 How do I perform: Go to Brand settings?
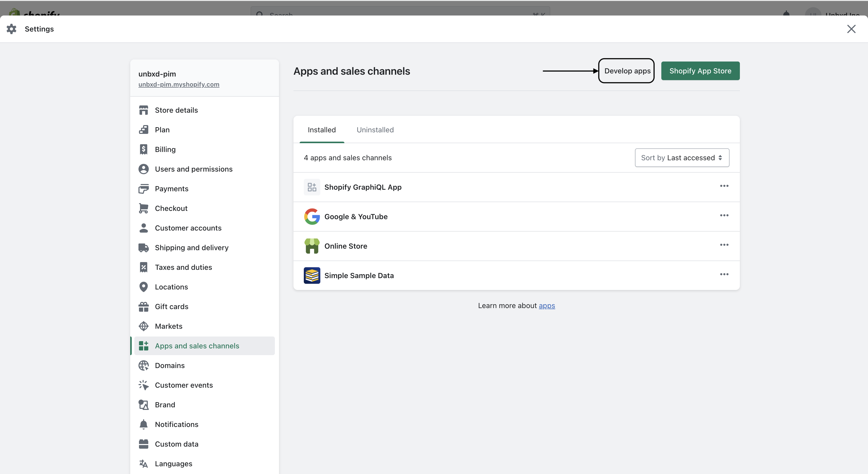205,405
